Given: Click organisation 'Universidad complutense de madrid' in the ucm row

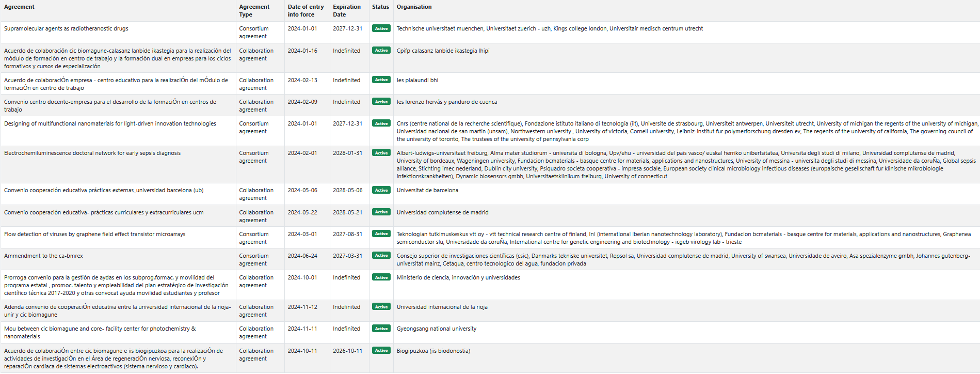Looking at the screenshot, I should point(442,212).
